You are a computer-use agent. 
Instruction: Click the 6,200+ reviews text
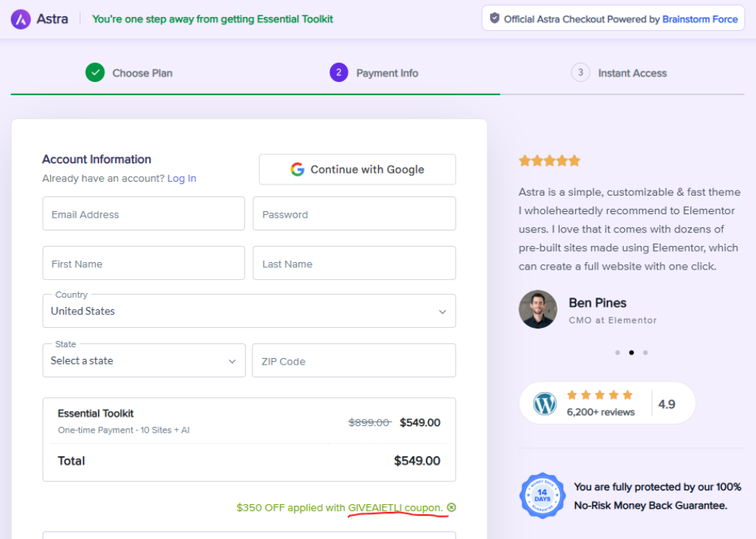click(x=601, y=412)
